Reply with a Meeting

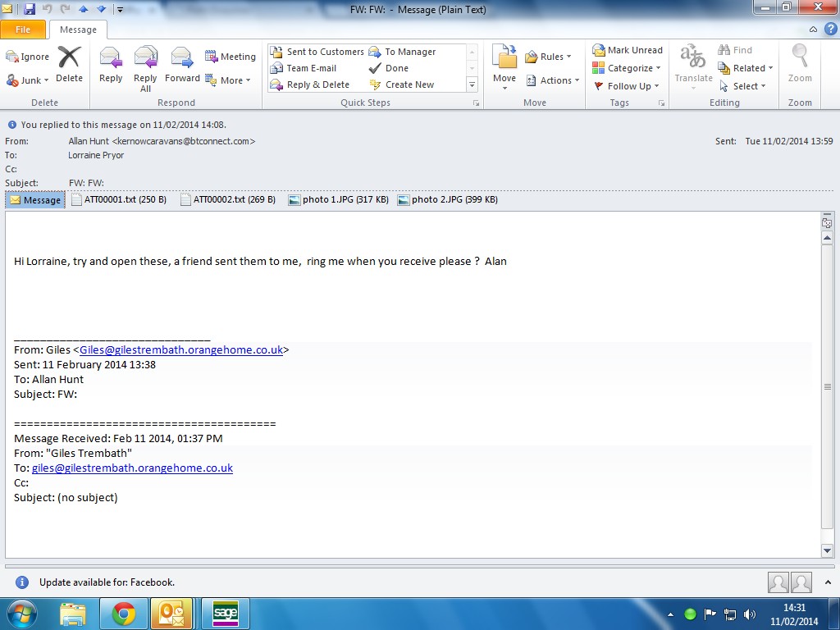(x=231, y=57)
